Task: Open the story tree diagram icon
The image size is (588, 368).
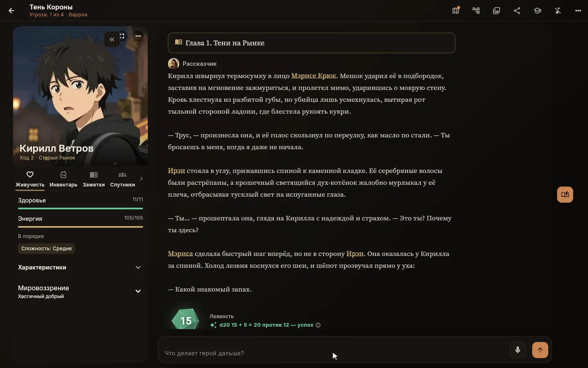Action: click(476, 11)
